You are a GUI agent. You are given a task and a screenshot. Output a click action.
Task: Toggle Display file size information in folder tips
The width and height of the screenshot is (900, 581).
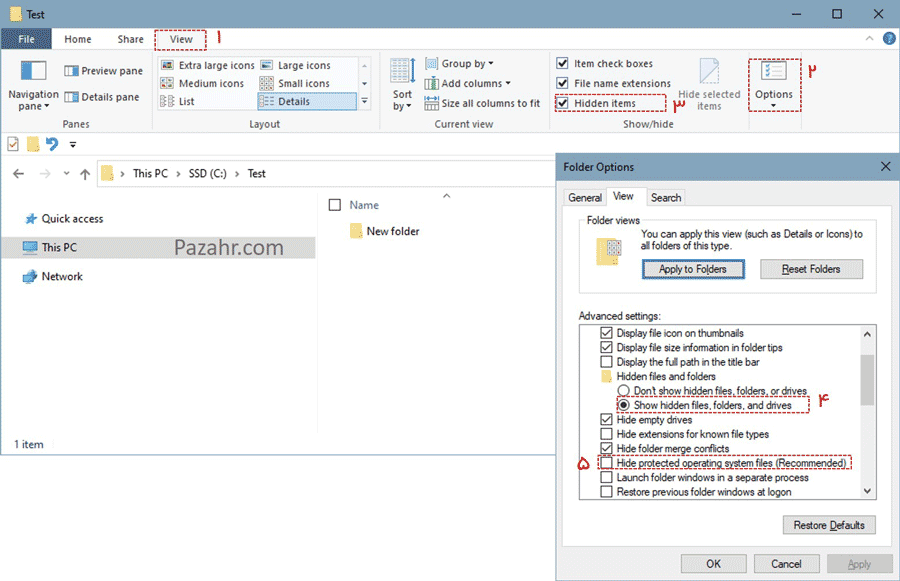606,347
